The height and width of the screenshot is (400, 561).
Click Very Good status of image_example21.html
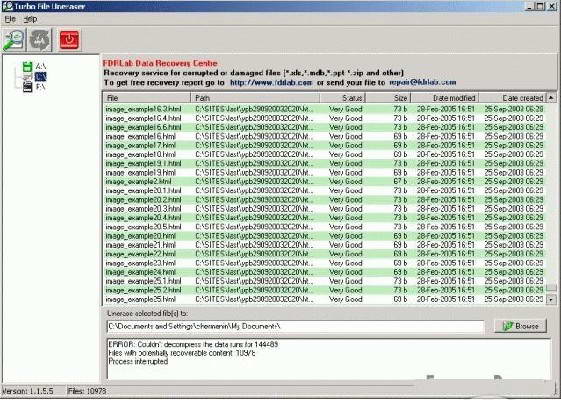(346, 245)
